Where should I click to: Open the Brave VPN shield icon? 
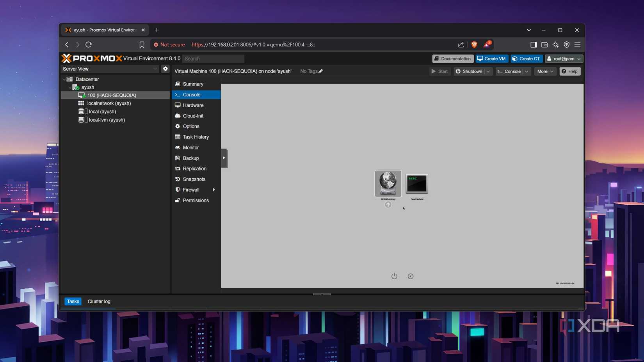pos(566,44)
